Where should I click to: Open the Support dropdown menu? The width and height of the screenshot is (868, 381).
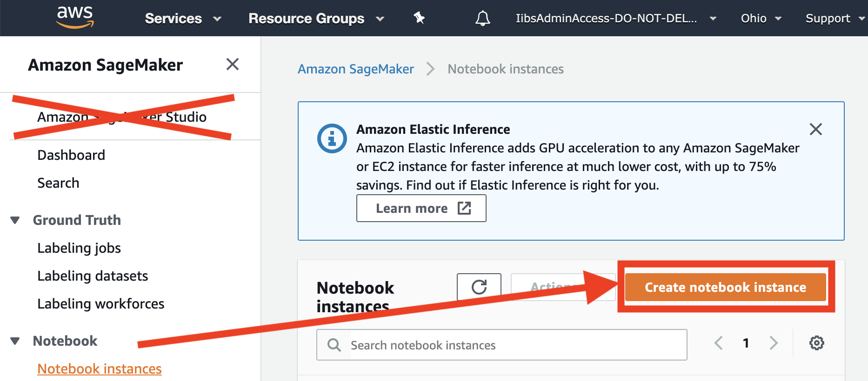pyautogui.click(x=835, y=19)
